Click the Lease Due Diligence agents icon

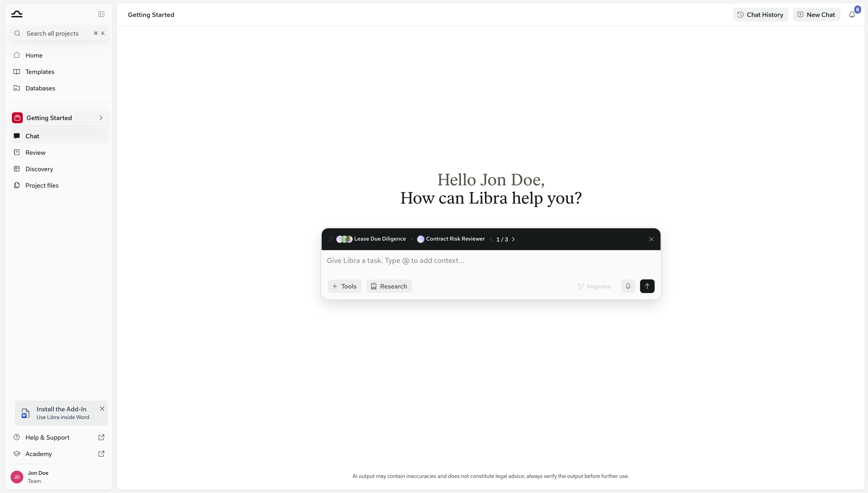[344, 239]
